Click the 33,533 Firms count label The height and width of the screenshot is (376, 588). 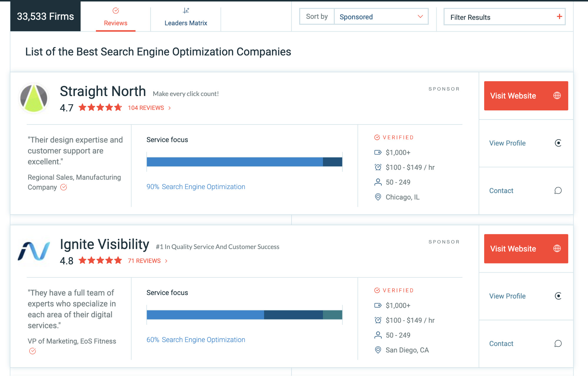coord(45,16)
